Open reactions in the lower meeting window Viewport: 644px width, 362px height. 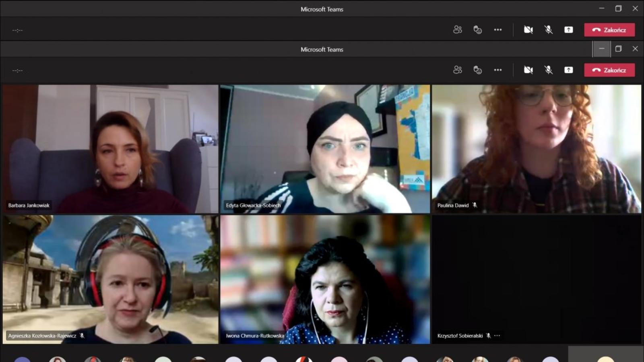pyautogui.click(x=478, y=70)
